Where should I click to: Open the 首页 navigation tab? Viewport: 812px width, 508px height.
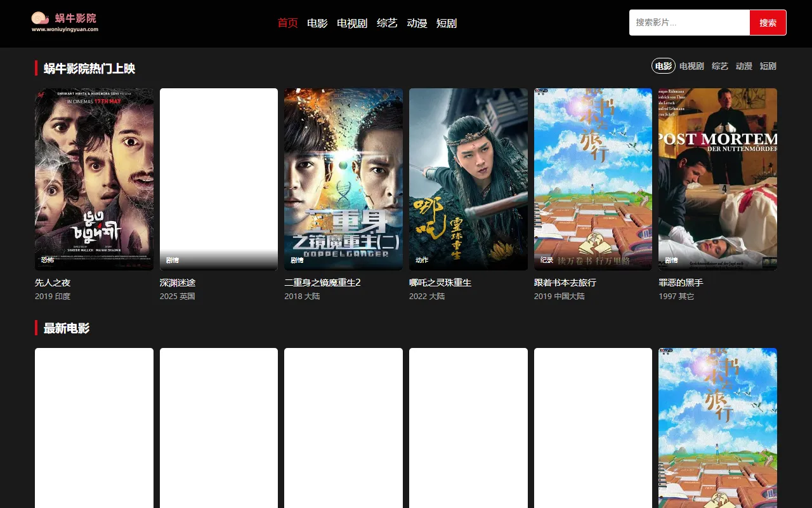[x=287, y=23]
